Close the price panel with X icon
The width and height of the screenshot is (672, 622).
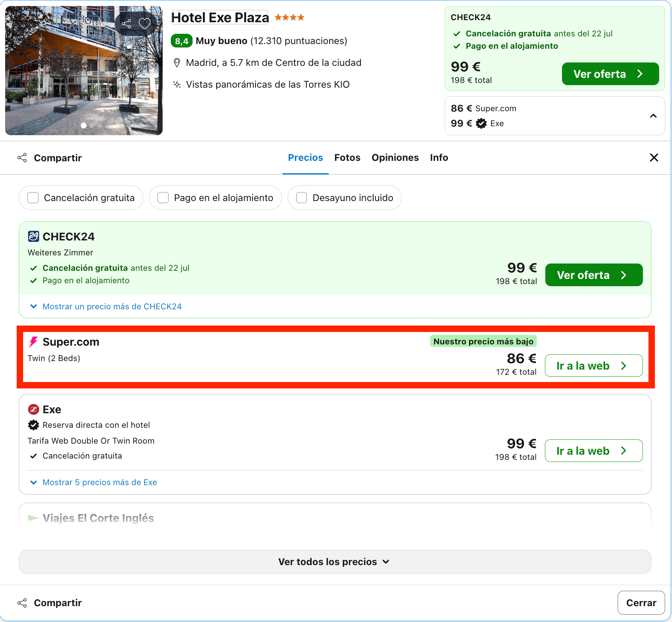(654, 157)
